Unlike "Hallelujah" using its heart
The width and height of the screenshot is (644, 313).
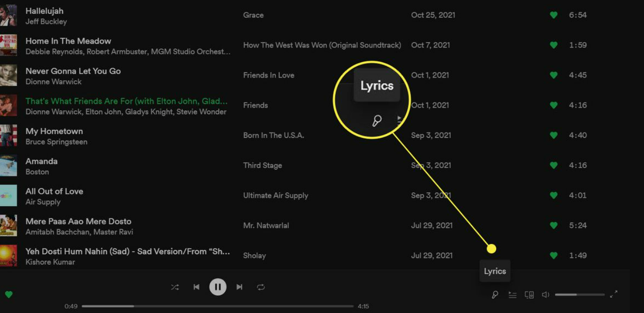point(553,15)
